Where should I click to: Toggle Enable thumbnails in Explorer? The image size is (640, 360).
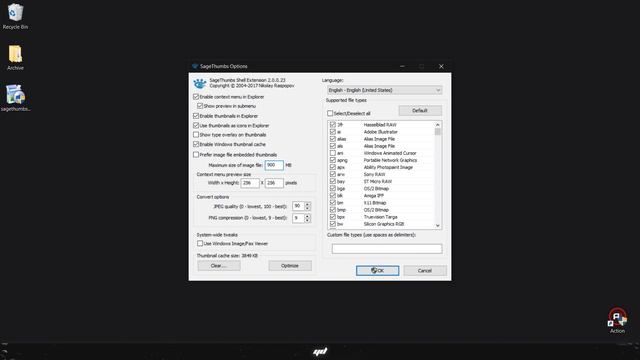point(196,116)
